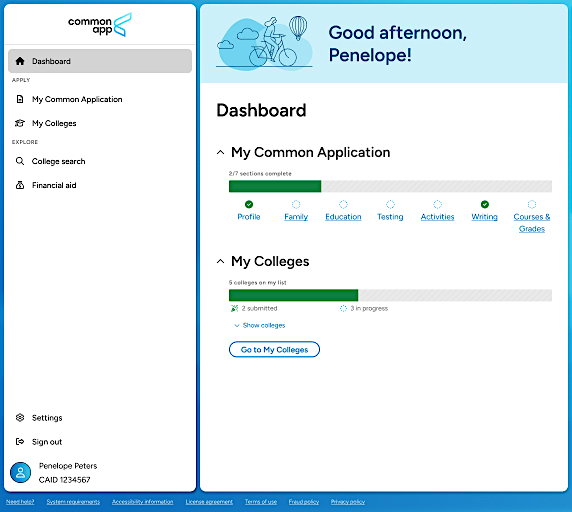Viewport: 572px width, 512px height.
Task: Open My Common Application in the sidebar
Action: click(x=100, y=99)
